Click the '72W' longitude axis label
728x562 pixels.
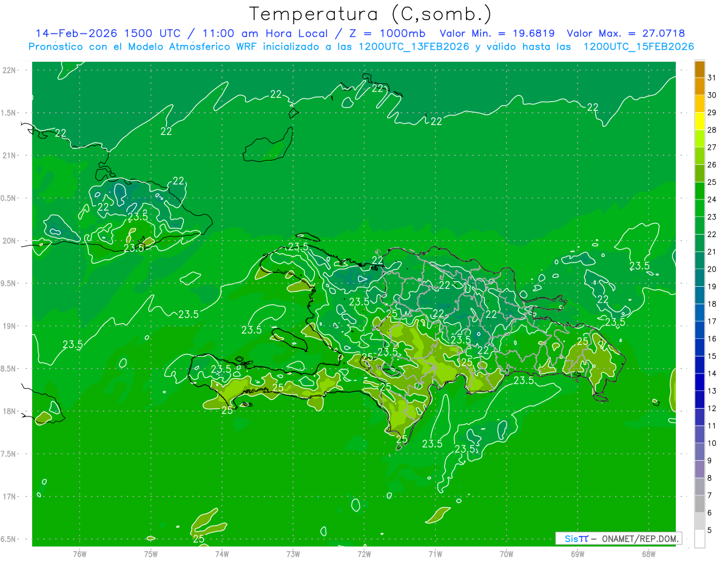tap(364, 554)
